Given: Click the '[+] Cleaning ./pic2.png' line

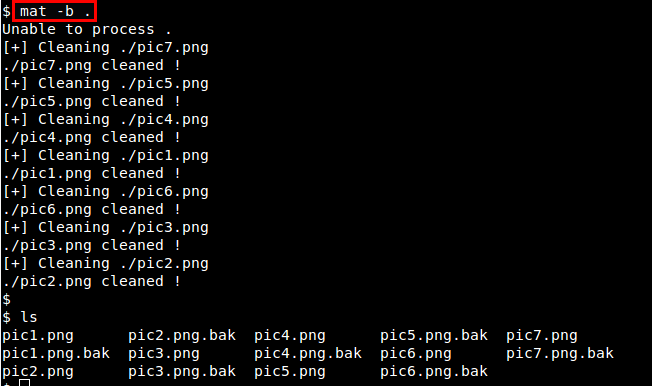Looking at the screenshot, I should [x=106, y=264].
